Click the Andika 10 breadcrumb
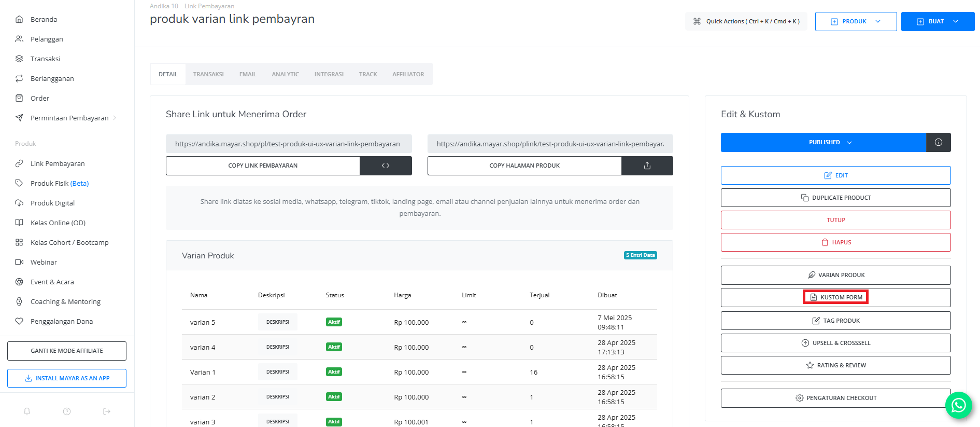 click(164, 6)
